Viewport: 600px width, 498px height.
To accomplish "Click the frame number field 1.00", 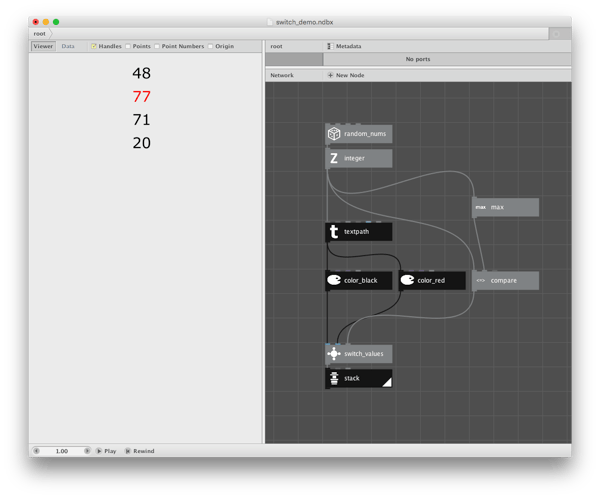I will click(x=62, y=451).
